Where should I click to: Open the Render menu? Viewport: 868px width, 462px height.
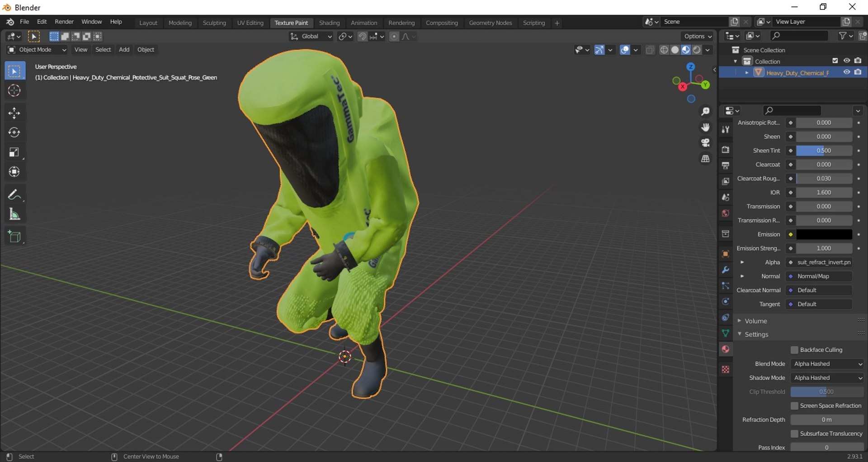pos(64,22)
